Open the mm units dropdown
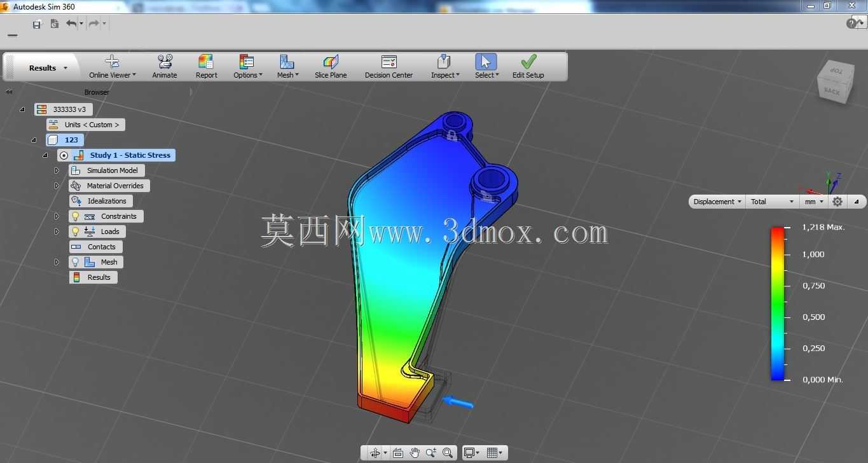Image resolution: width=868 pixels, height=463 pixels. (814, 202)
